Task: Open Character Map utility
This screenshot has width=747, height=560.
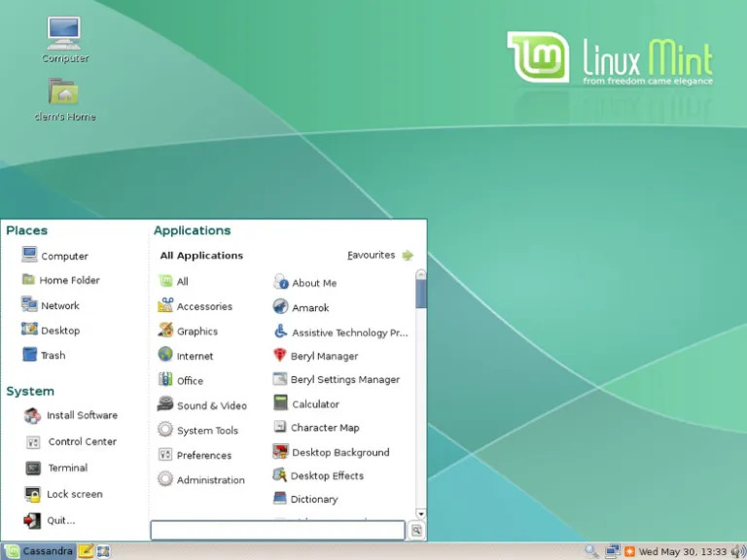Action: [324, 428]
